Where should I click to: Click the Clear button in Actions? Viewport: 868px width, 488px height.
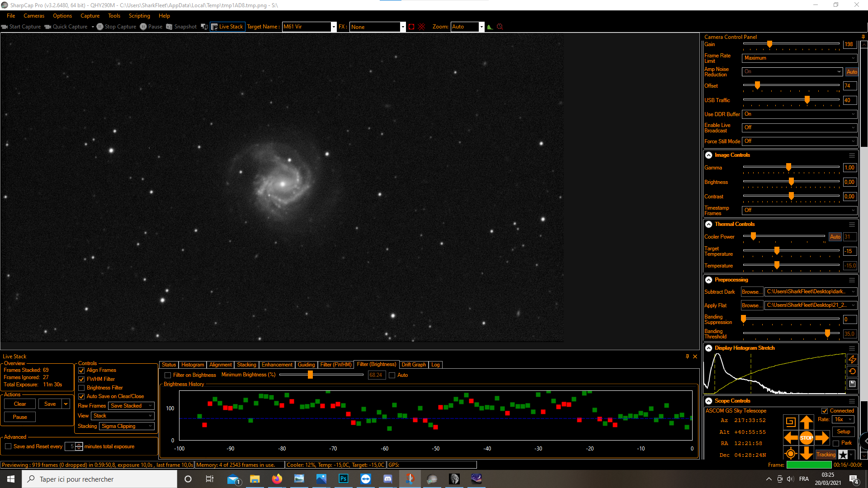point(20,404)
